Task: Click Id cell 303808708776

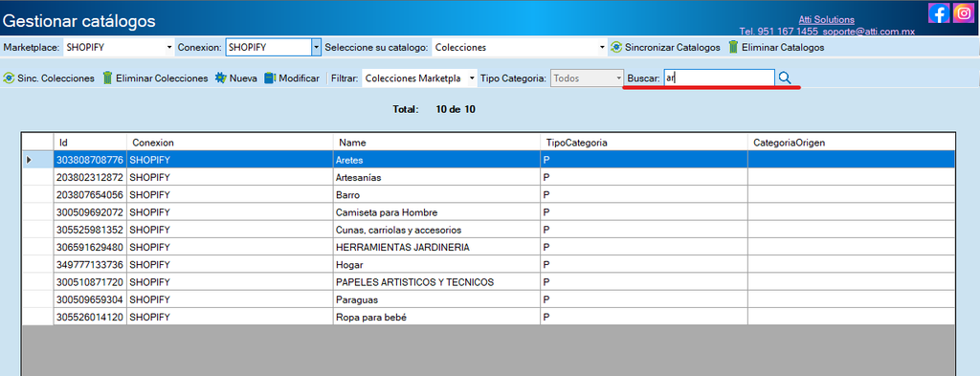Action: point(90,160)
